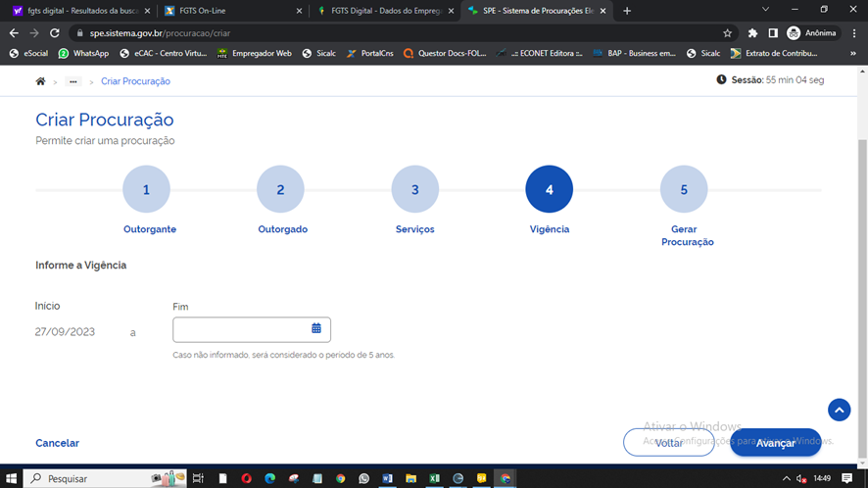Viewport: 868px width, 488px height.
Task: Click the browser back arrow
Action: coord(14,32)
